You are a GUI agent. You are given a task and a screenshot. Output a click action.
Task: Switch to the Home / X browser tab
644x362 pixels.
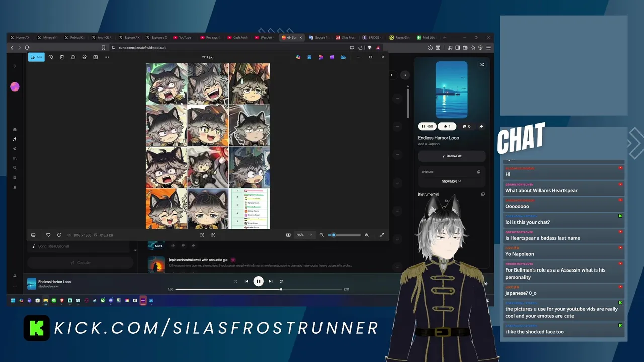coord(21,37)
